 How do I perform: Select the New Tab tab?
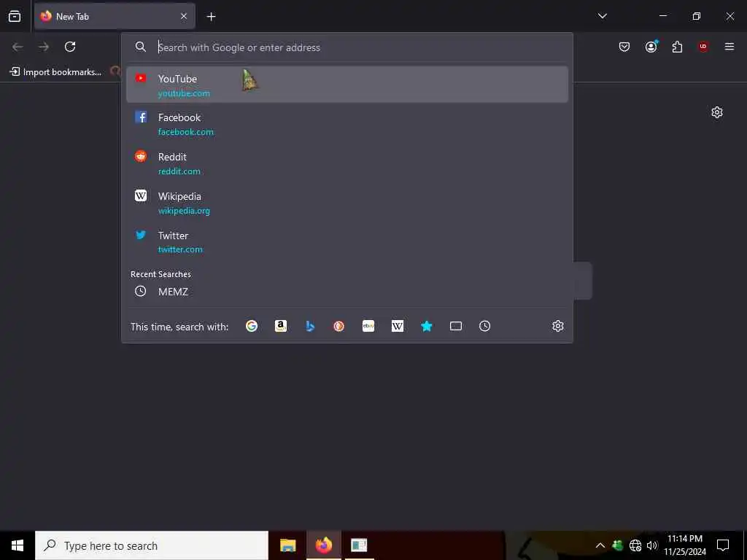point(115,16)
